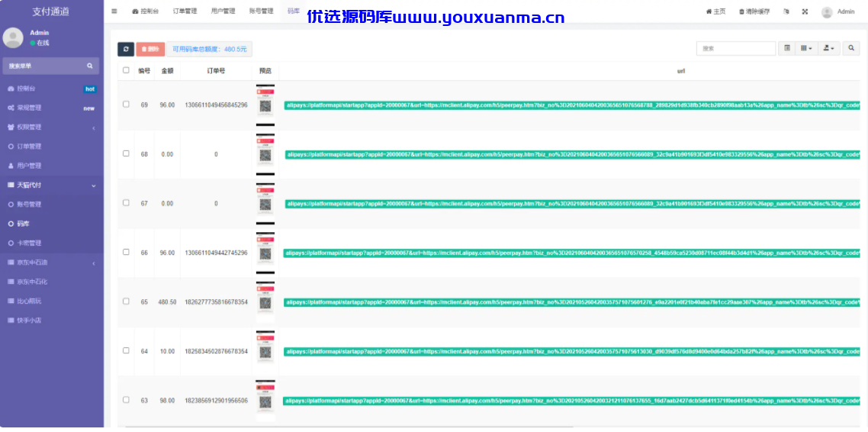Image resolution: width=868 pixels, height=432 pixels.
Task: Click order number 1823856912901956506
Action: [x=216, y=401]
